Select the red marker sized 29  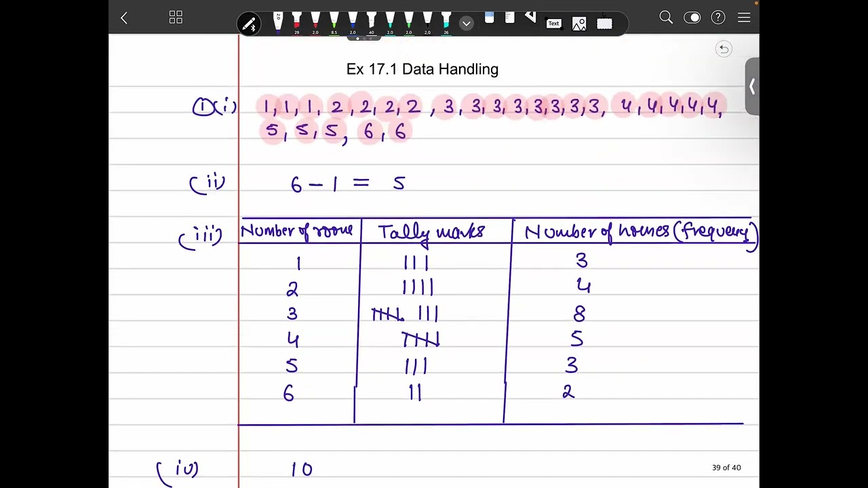coord(296,23)
